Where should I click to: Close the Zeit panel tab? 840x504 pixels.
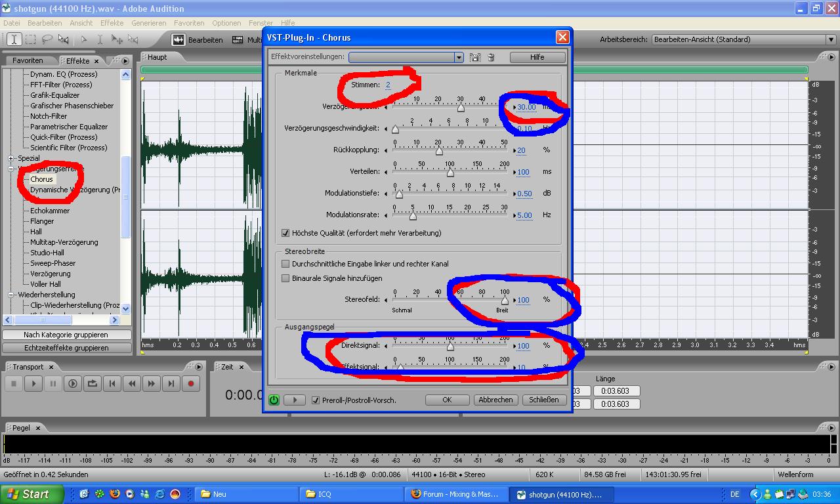241,367
